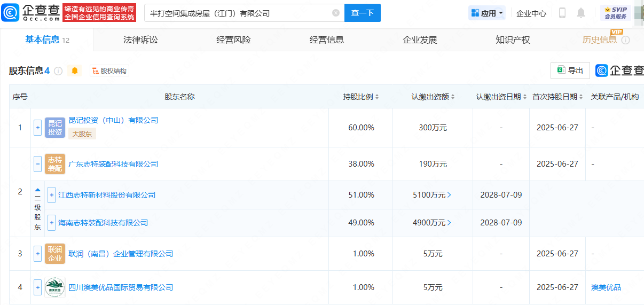This screenshot has height=305, width=644.
Task: Switch to the 法律诉讼 tab
Action: tap(140, 40)
